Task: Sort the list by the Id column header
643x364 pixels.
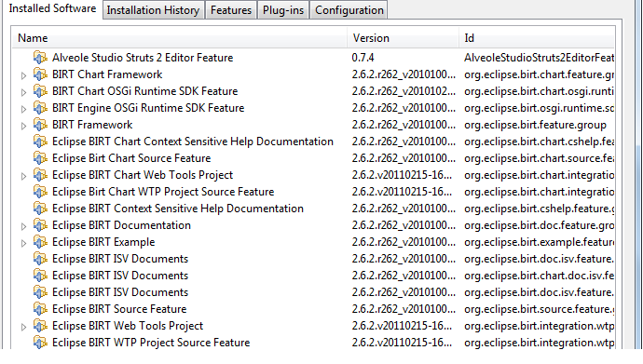Action: 537,38
